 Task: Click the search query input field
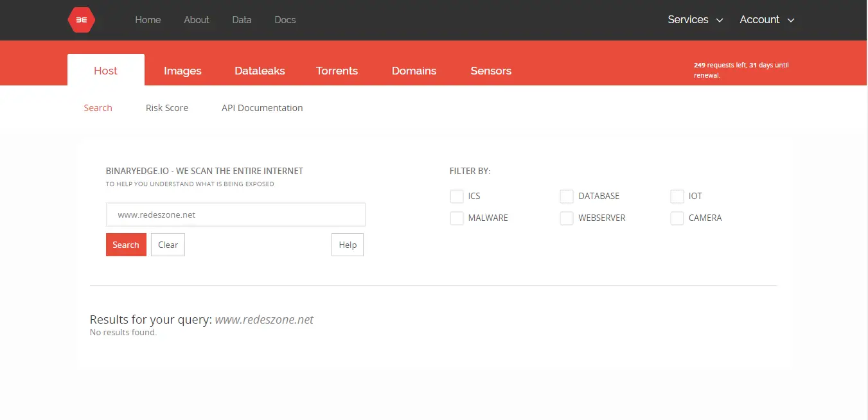click(236, 215)
